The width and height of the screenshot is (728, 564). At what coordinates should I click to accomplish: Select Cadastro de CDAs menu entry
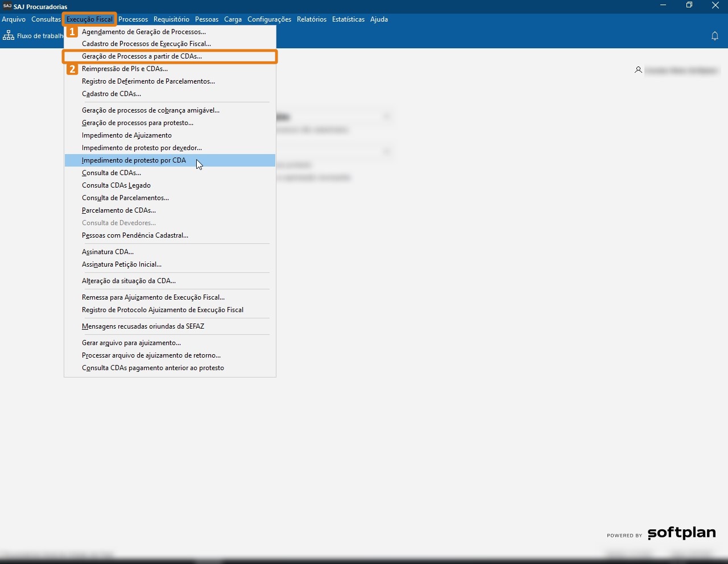111,94
